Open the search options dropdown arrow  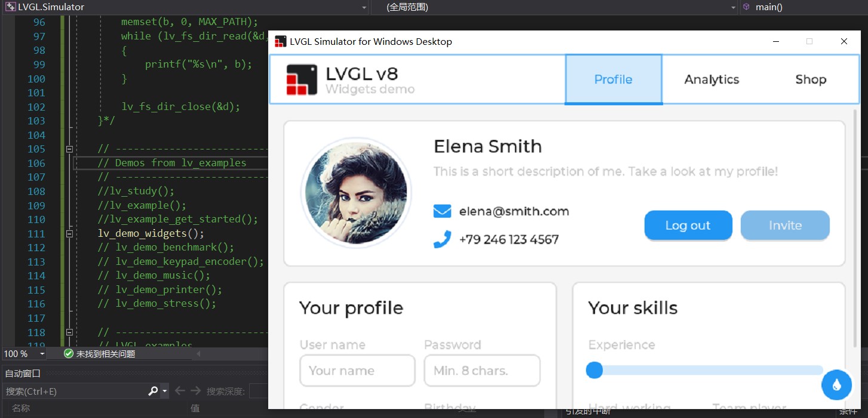coord(164,391)
